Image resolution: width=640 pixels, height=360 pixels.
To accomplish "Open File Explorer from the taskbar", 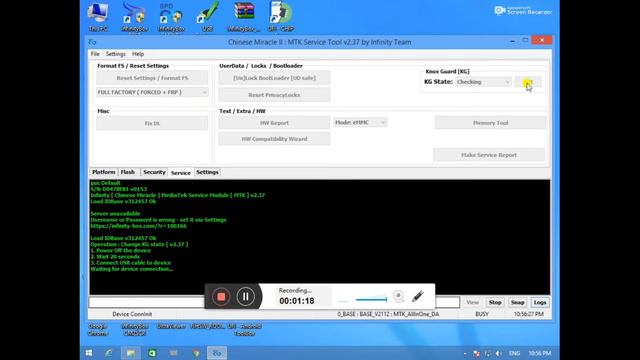I will (131, 353).
